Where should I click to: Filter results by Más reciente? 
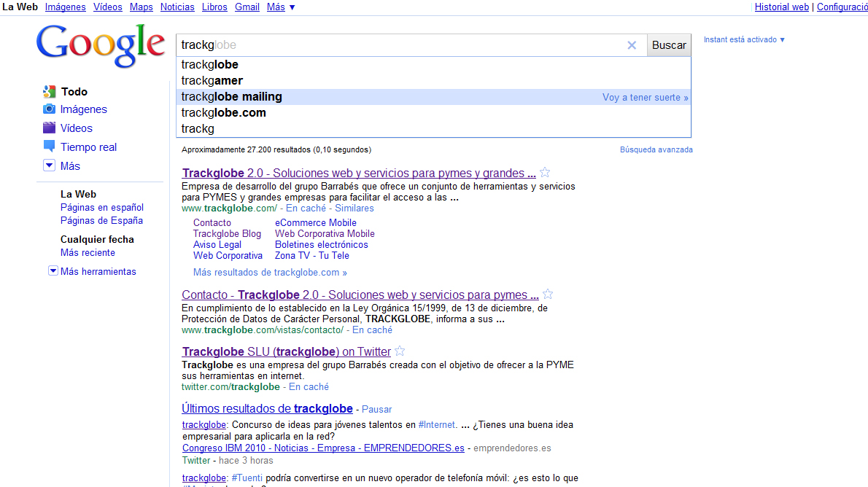[x=88, y=253]
